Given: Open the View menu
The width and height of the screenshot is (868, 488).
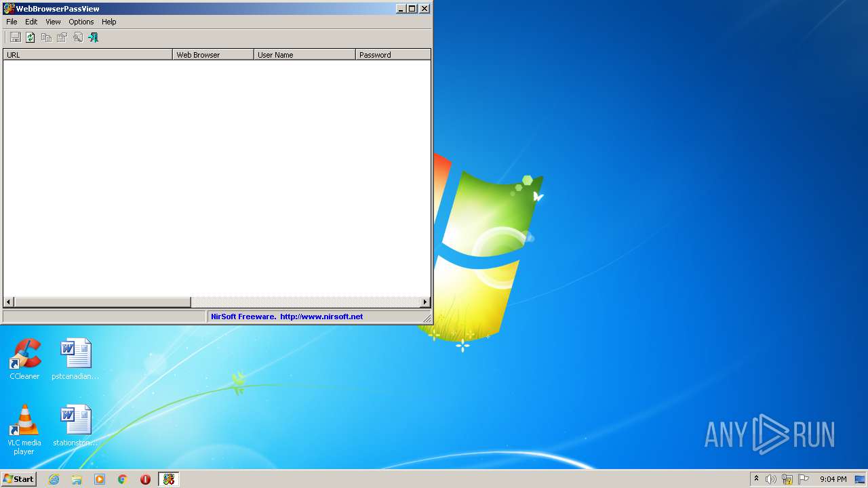Looking at the screenshot, I should [x=53, y=22].
